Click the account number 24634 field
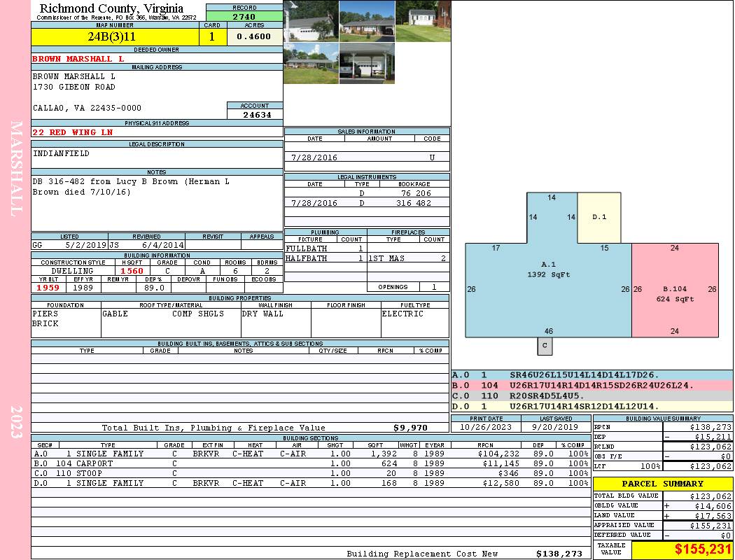735x560 pixels. coord(255,114)
